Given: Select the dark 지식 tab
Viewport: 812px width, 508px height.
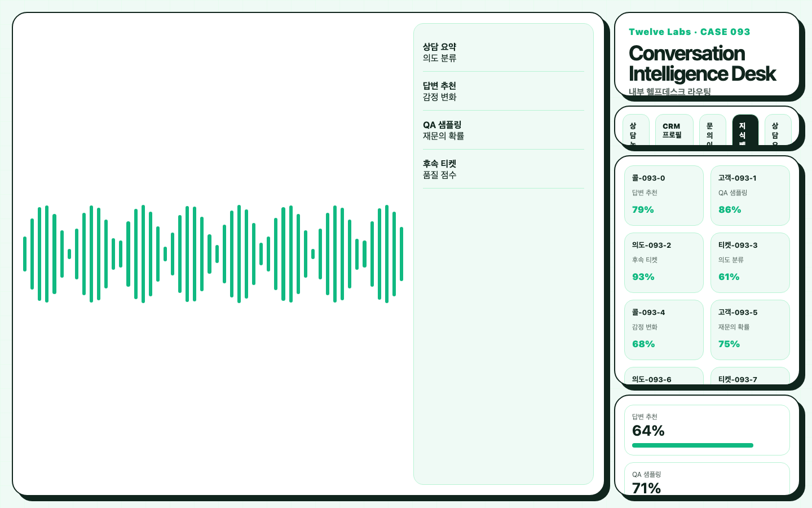Looking at the screenshot, I should [x=745, y=130].
